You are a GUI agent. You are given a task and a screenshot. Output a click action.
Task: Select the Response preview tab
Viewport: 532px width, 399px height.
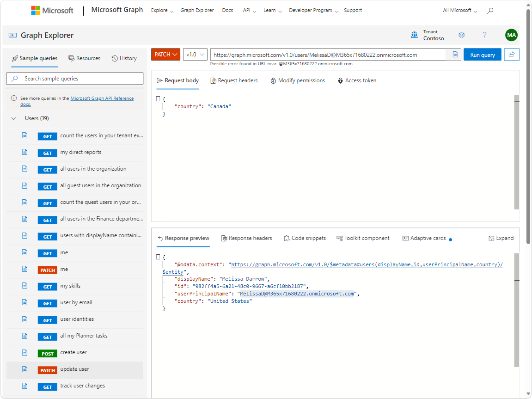click(183, 238)
